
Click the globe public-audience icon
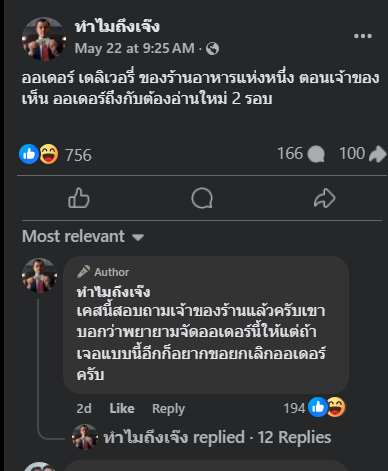point(212,49)
